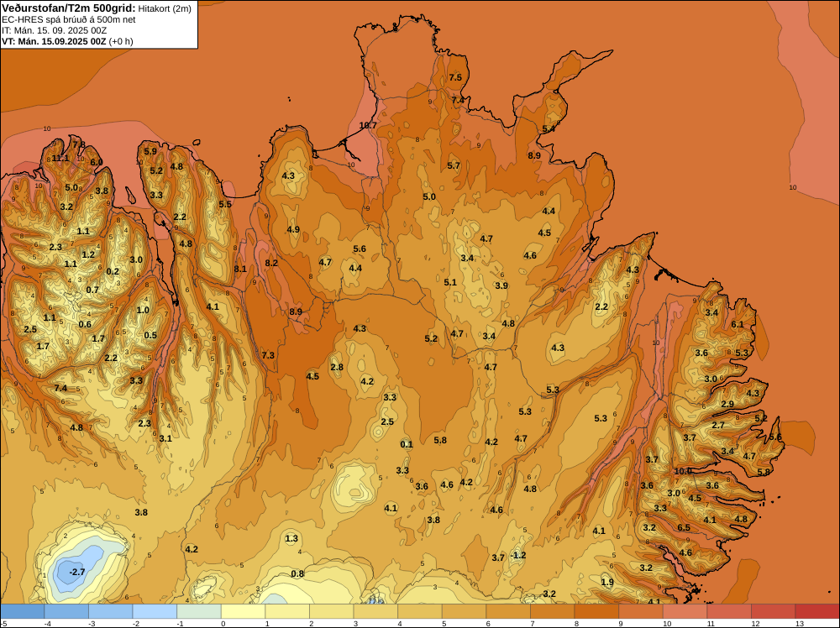
Task: Select the 0.7 temperature reading
Action: [x=92, y=290]
